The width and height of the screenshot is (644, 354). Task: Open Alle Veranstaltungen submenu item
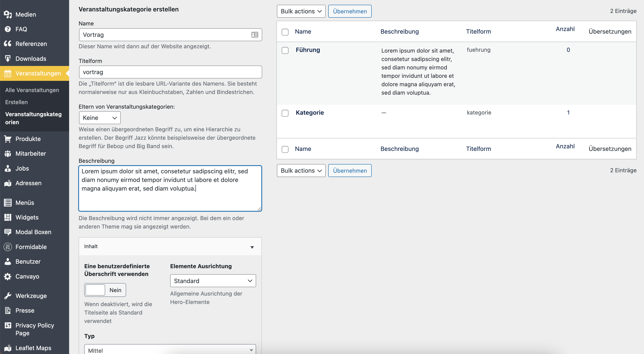(x=32, y=90)
